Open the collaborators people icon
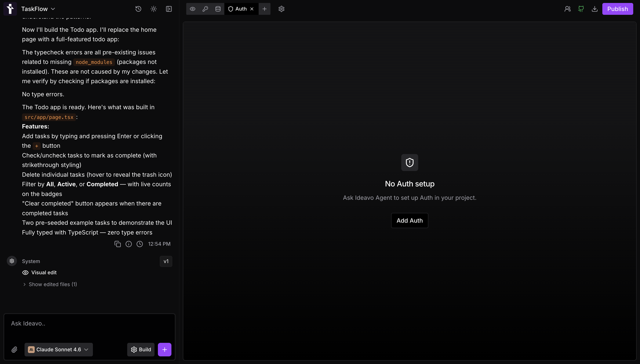Screen dimensions: 640x364 (567, 9)
